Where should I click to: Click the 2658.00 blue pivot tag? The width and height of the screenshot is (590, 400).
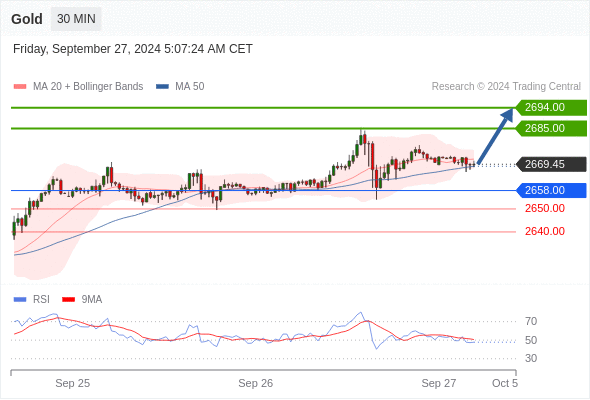coord(551,190)
